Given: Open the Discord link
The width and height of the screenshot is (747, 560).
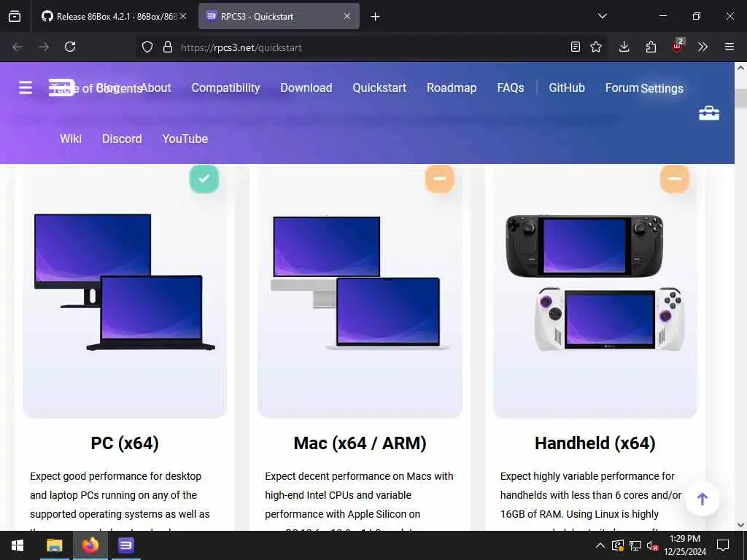Looking at the screenshot, I should point(122,139).
